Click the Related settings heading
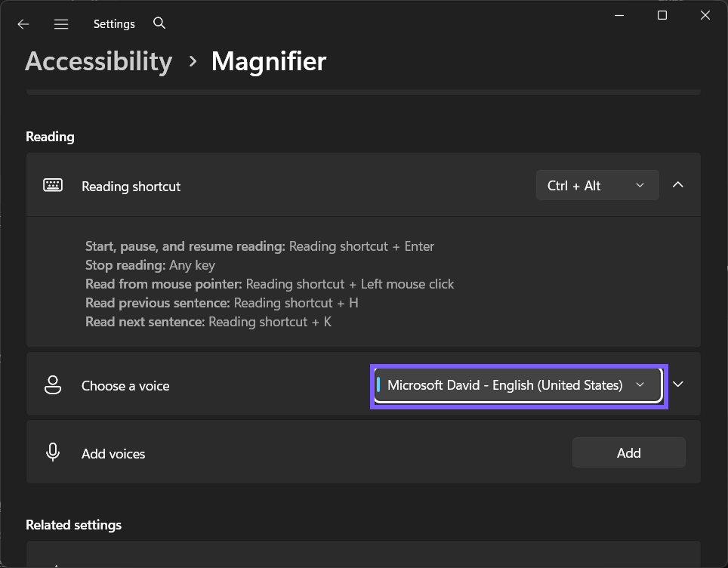Screen dimensions: 728x568 coord(74,525)
